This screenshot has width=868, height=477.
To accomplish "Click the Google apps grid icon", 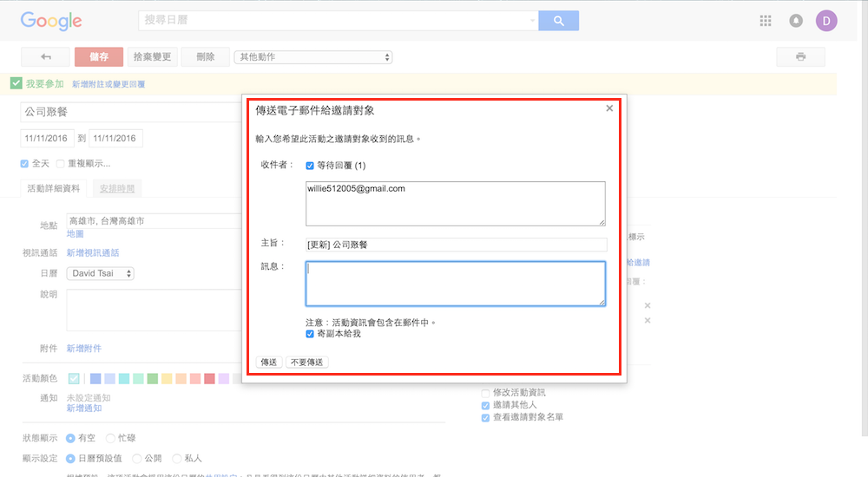I will click(765, 21).
